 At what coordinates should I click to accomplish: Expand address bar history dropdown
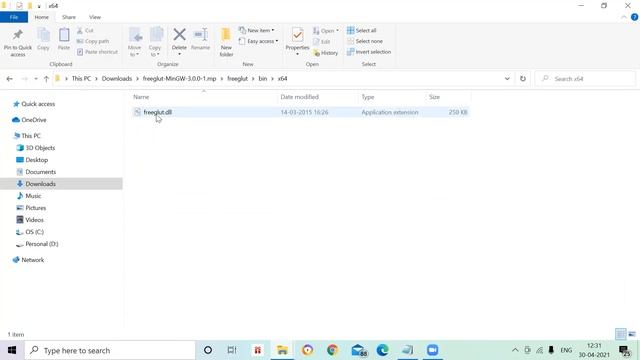coord(507,79)
